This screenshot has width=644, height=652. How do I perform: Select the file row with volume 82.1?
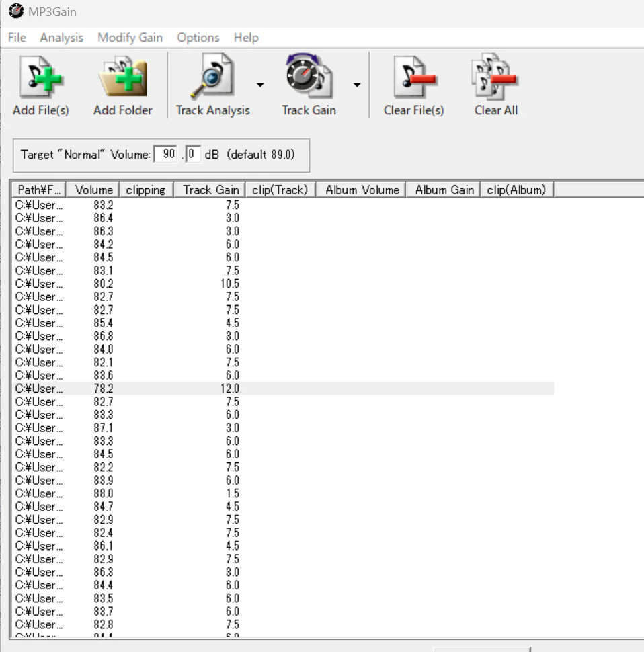(284, 362)
